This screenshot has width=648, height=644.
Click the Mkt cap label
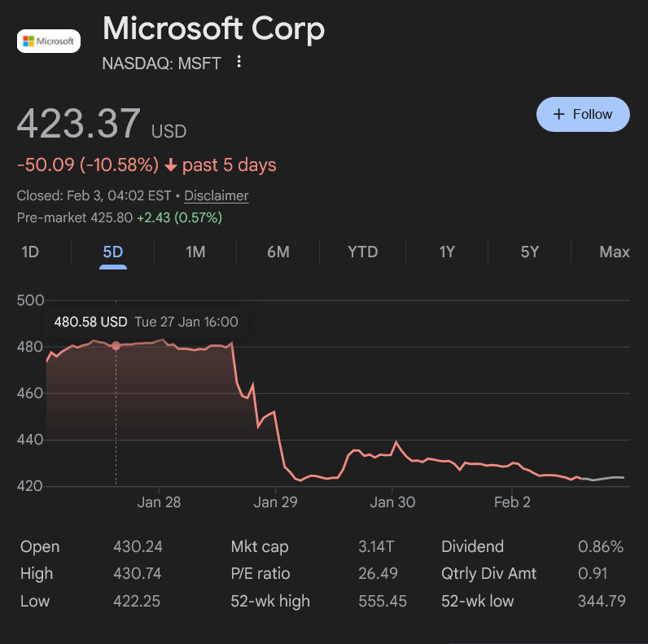[x=260, y=546]
